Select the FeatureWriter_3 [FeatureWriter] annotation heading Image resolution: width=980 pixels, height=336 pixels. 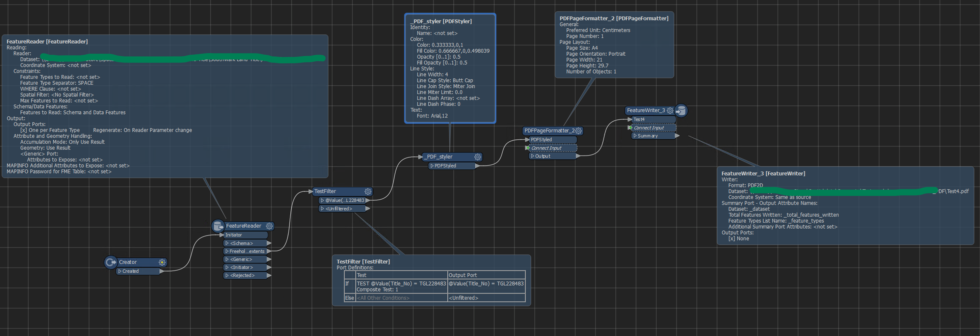pos(763,174)
